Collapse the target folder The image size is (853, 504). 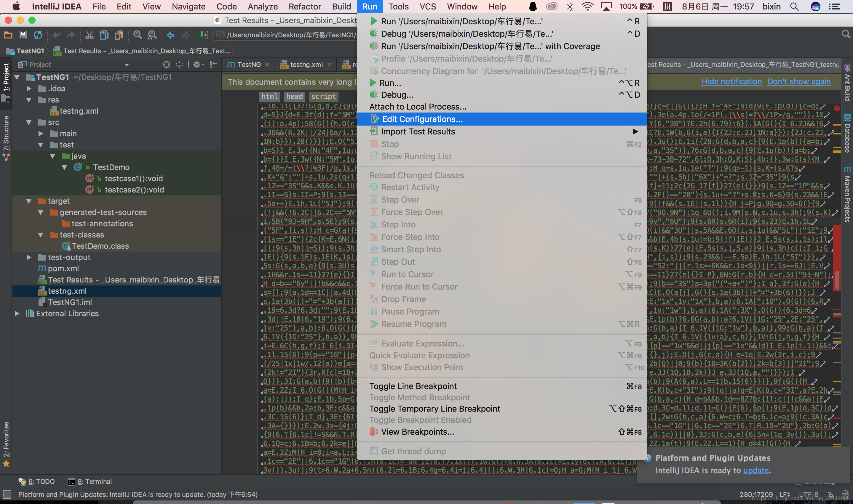tap(29, 201)
